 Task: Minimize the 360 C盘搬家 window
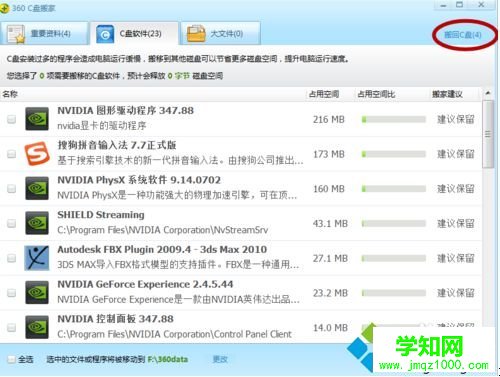(443, 5)
